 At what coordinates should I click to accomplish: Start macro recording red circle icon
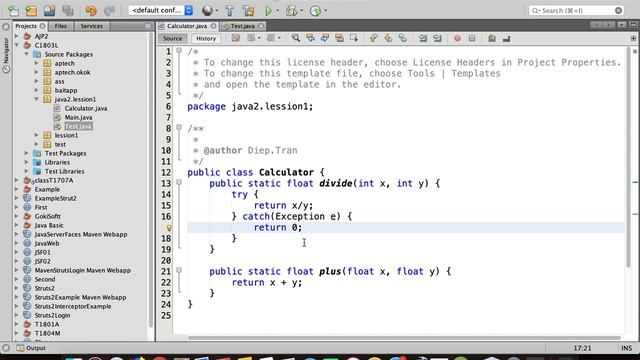click(x=457, y=38)
